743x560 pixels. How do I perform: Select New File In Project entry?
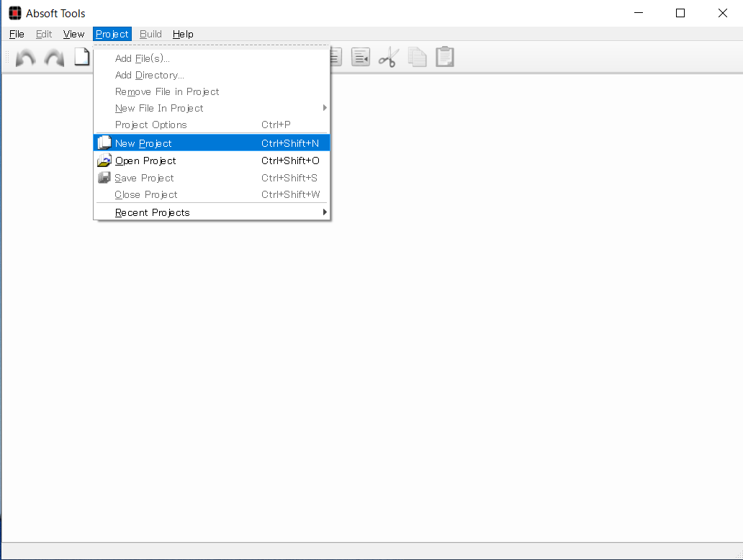pos(212,108)
